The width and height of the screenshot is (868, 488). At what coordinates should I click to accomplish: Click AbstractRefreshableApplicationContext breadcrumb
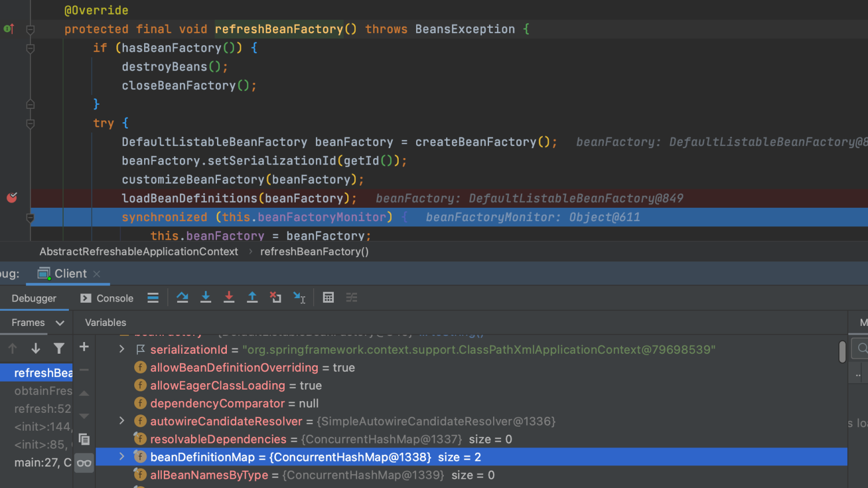[x=139, y=252]
